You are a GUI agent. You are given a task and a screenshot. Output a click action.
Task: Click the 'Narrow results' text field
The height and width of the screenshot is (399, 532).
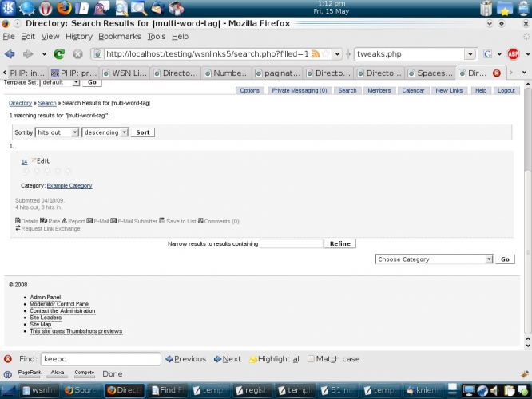click(x=291, y=243)
